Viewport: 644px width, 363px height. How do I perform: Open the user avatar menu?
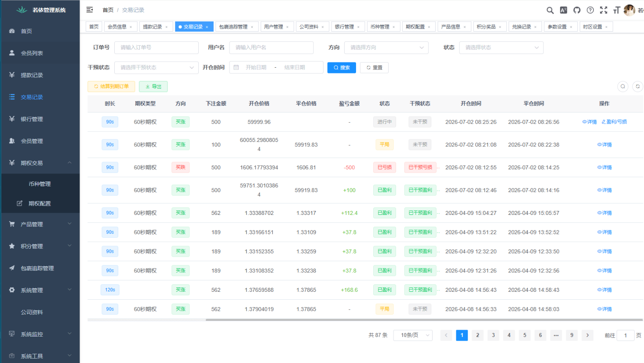coord(629,10)
